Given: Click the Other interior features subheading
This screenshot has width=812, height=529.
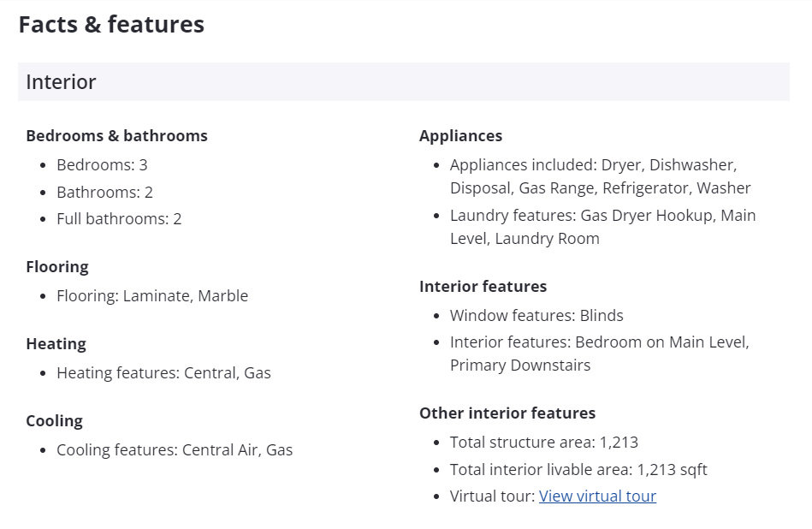Looking at the screenshot, I should click(507, 413).
